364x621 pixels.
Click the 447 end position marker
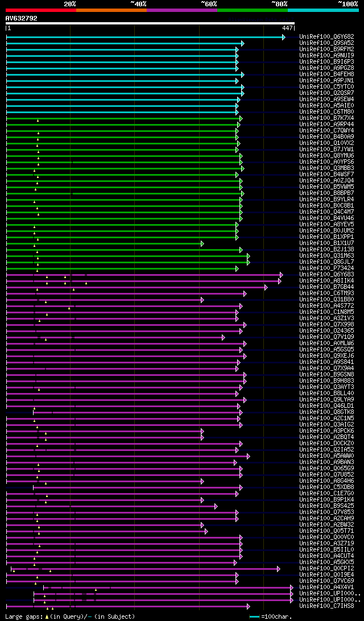click(288, 28)
